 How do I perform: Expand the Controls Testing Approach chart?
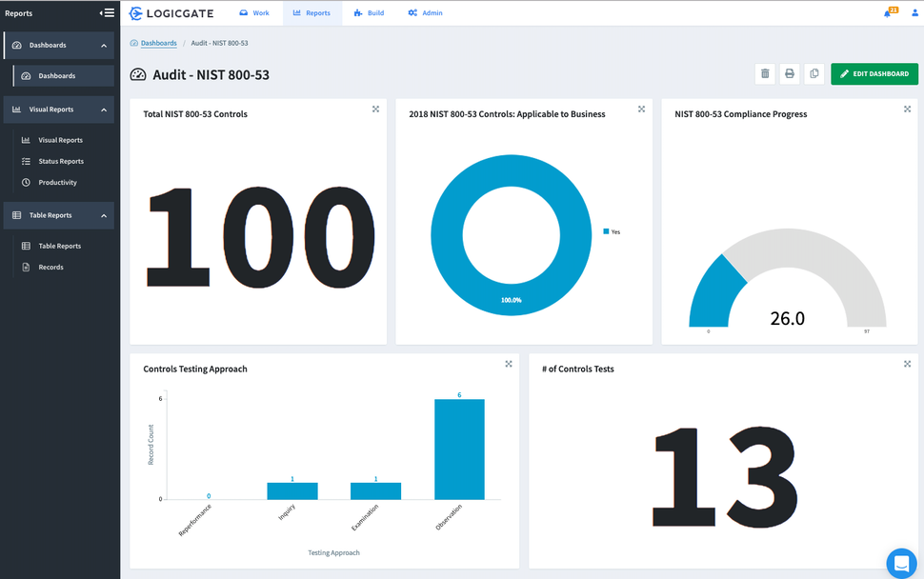509,364
